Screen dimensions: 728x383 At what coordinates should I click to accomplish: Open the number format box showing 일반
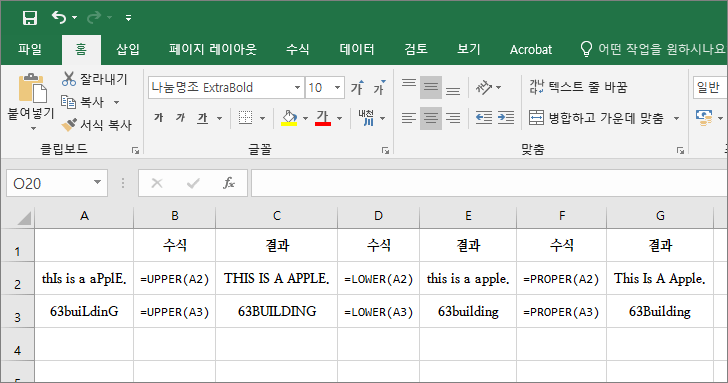coord(710,87)
